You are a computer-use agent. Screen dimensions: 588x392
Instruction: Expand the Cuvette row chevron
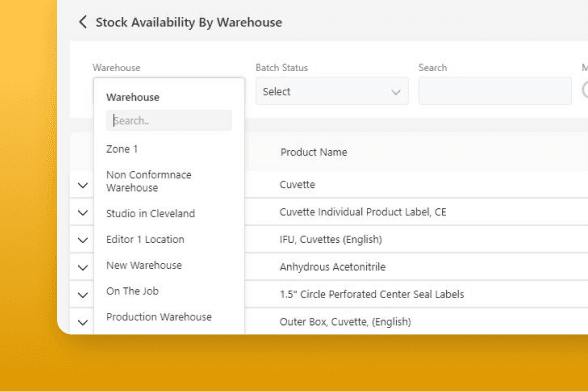coord(83,185)
